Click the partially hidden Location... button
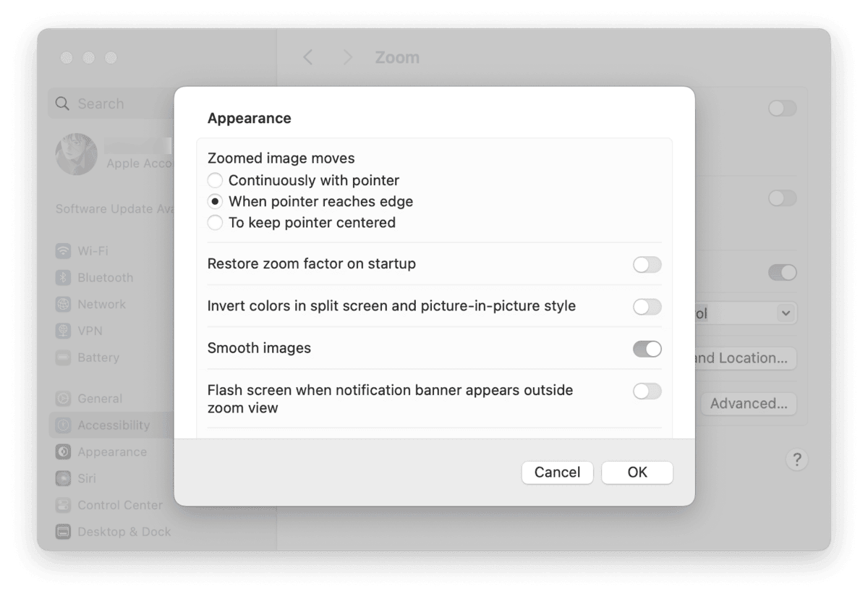The height and width of the screenshot is (597, 868). tap(746, 358)
